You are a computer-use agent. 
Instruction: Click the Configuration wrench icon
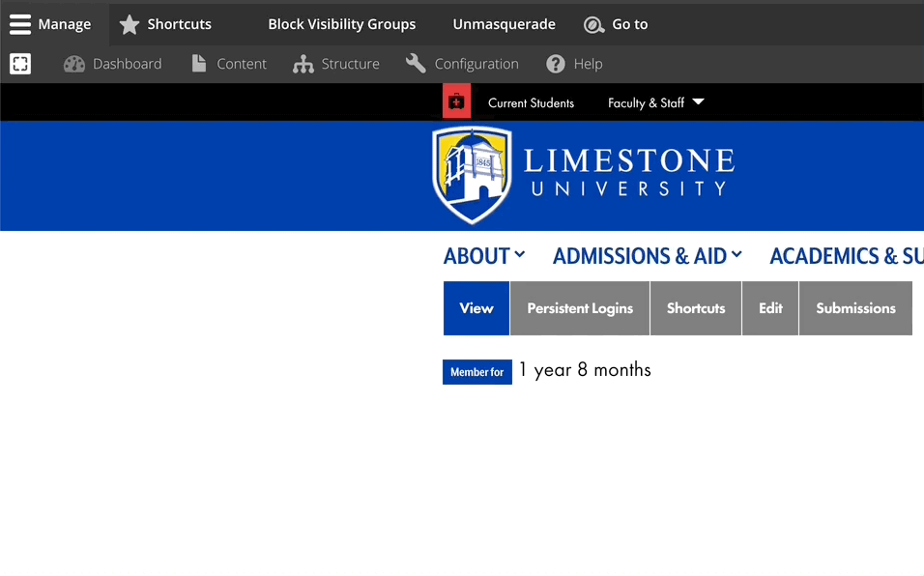tap(416, 64)
